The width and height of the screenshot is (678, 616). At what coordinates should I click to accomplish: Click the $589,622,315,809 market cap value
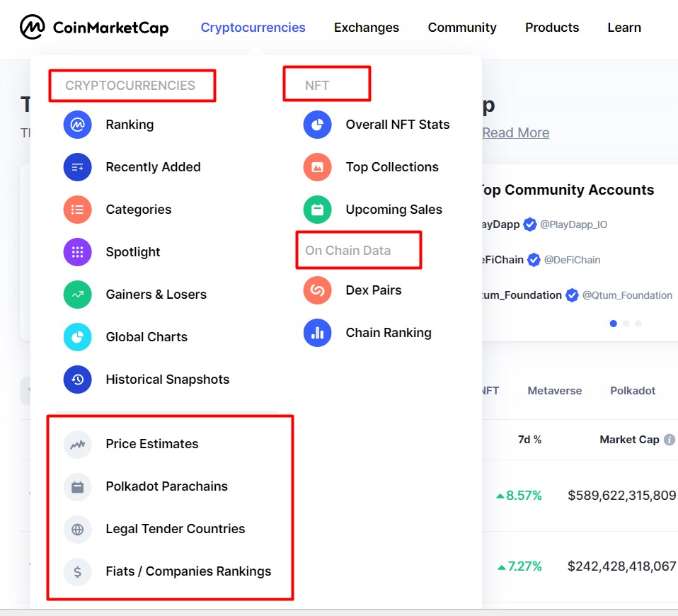point(621,496)
